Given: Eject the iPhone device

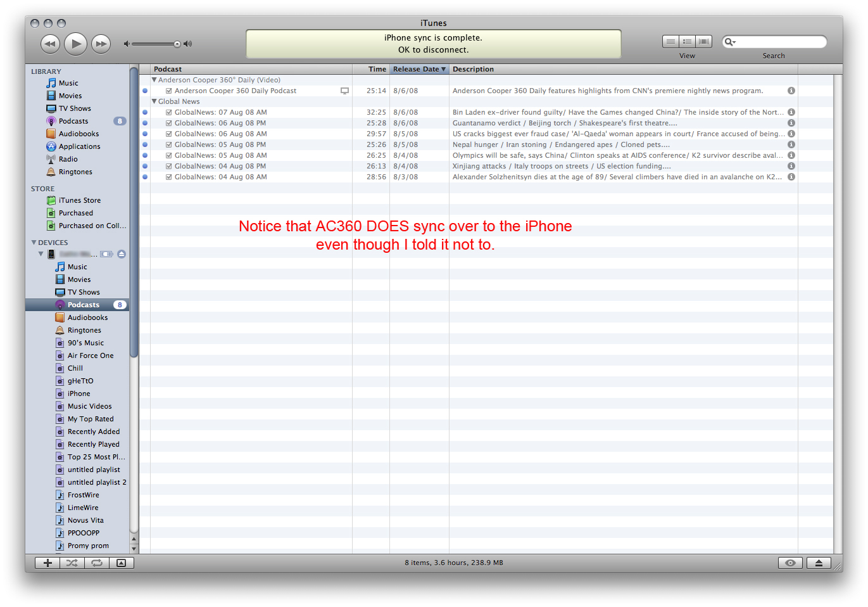Looking at the screenshot, I should tap(122, 254).
